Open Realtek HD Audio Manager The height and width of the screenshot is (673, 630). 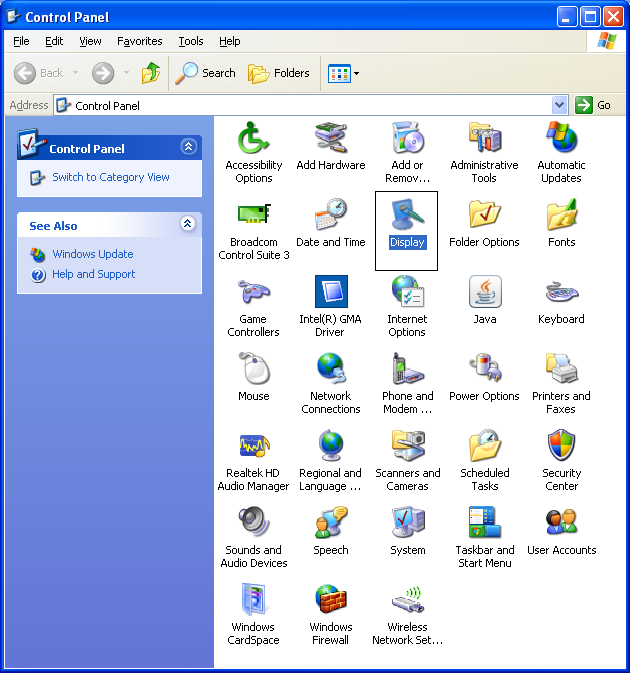pyautogui.click(x=253, y=445)
